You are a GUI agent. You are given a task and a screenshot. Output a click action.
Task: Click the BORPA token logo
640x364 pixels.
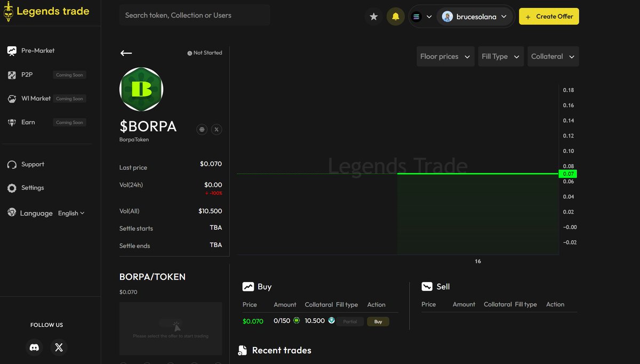pos(141,89)
